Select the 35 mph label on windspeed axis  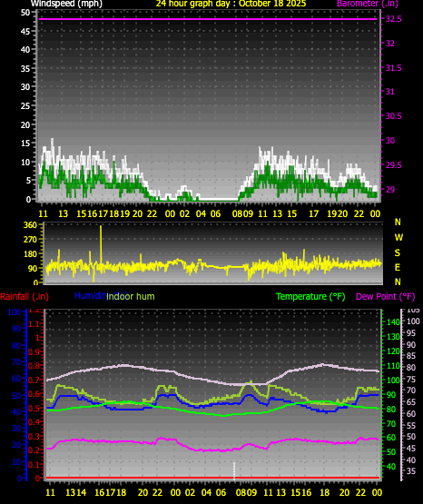coord(25,68)
